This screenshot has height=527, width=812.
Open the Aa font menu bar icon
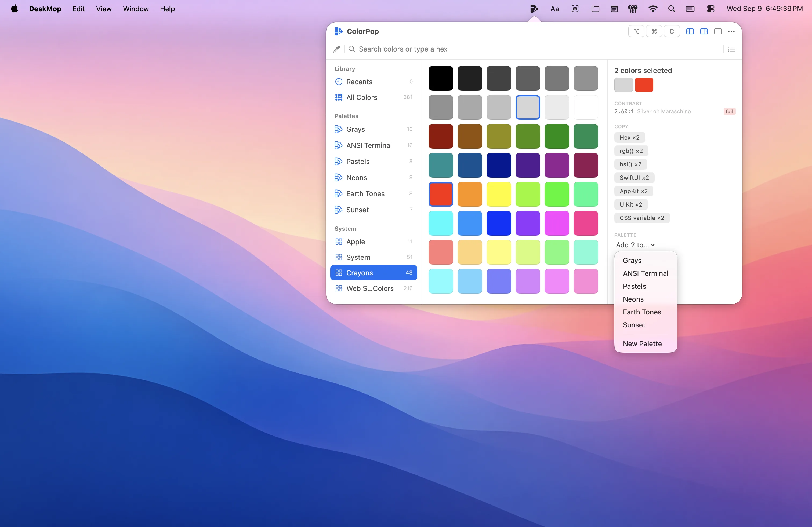[555, 9]
